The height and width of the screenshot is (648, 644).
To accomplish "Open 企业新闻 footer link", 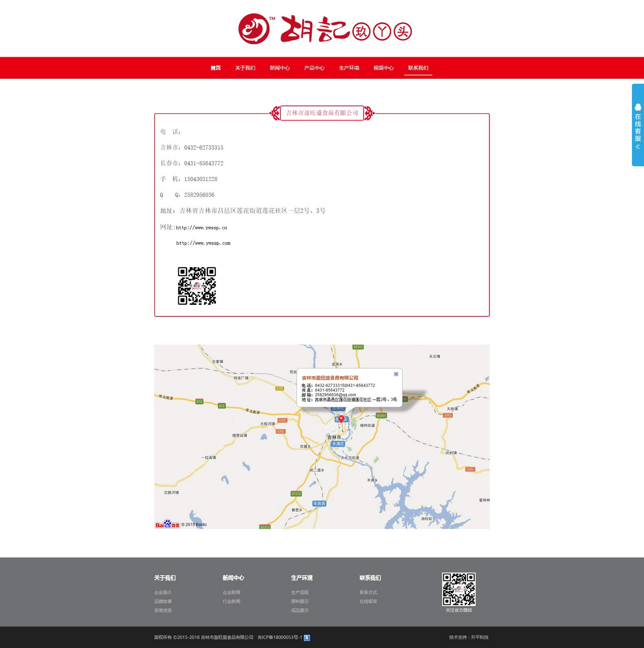I will click(231, 592).
